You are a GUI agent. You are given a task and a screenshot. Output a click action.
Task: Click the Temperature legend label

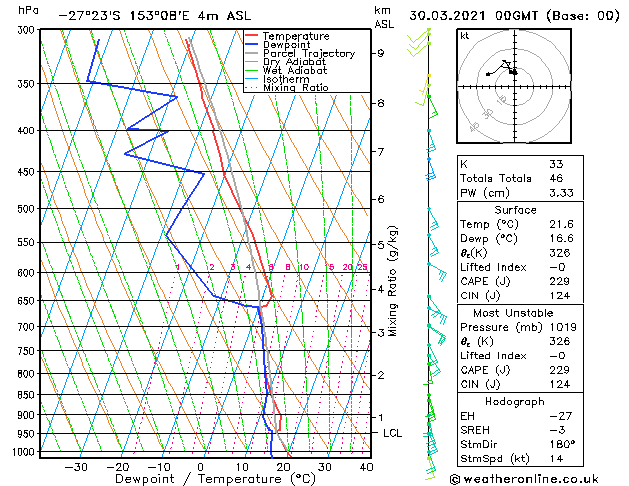[x=296, y=36]
